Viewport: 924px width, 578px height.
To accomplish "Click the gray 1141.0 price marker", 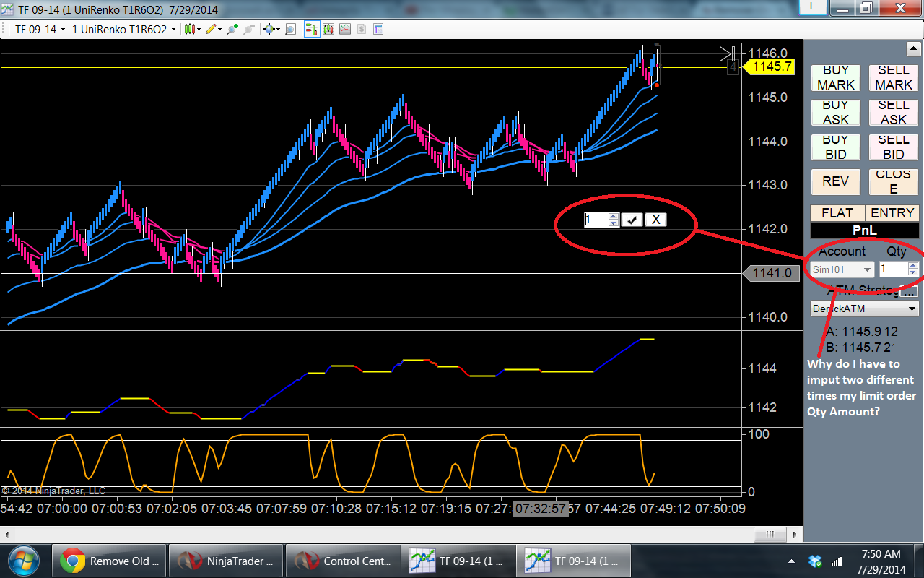I will tap(770, 273).
